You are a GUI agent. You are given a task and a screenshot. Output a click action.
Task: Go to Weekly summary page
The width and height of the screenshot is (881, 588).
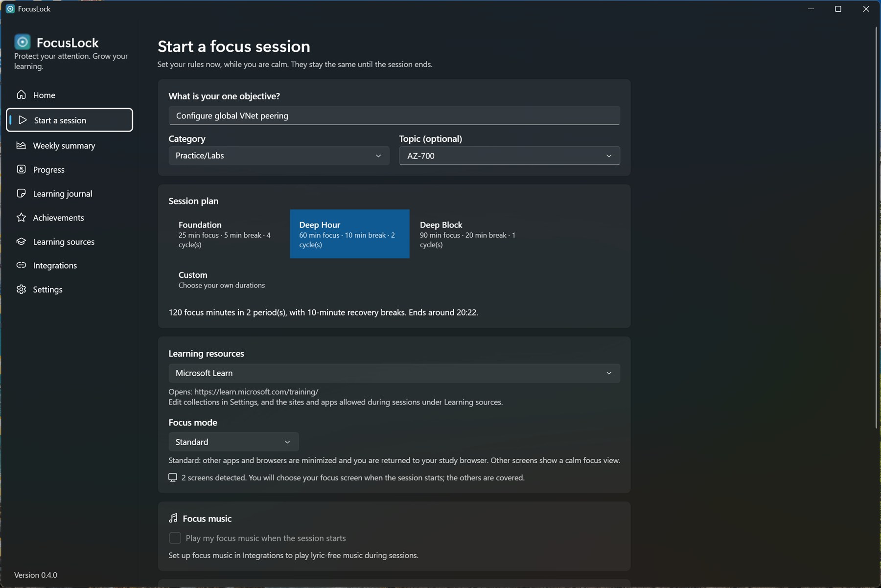[x=70, y=145]
